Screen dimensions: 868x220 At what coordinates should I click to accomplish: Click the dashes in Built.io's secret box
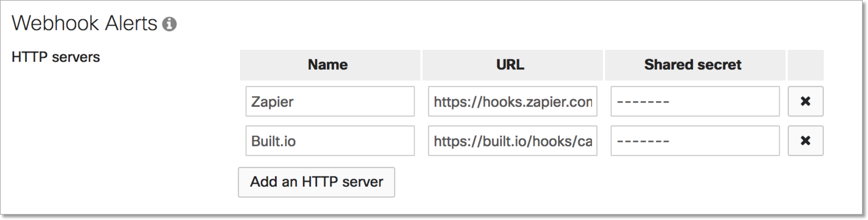(x=643, y=141)
